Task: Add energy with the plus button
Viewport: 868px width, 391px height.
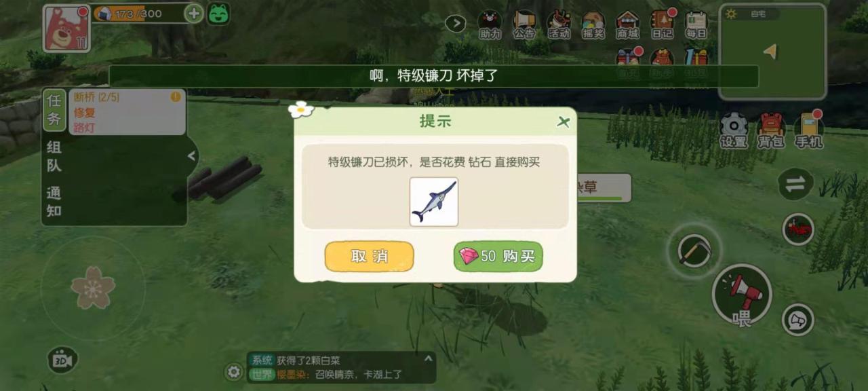Action: point(194,14)
